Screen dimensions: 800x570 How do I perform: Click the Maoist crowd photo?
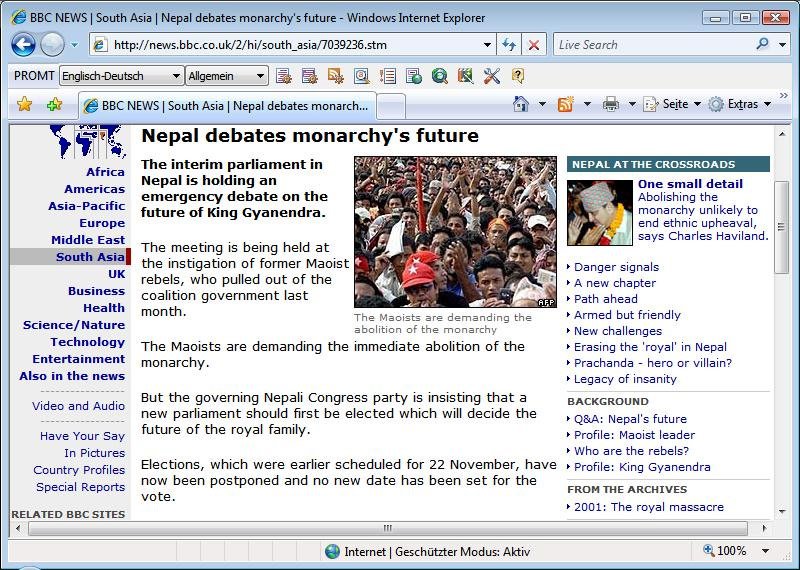(x=455, y=232)
